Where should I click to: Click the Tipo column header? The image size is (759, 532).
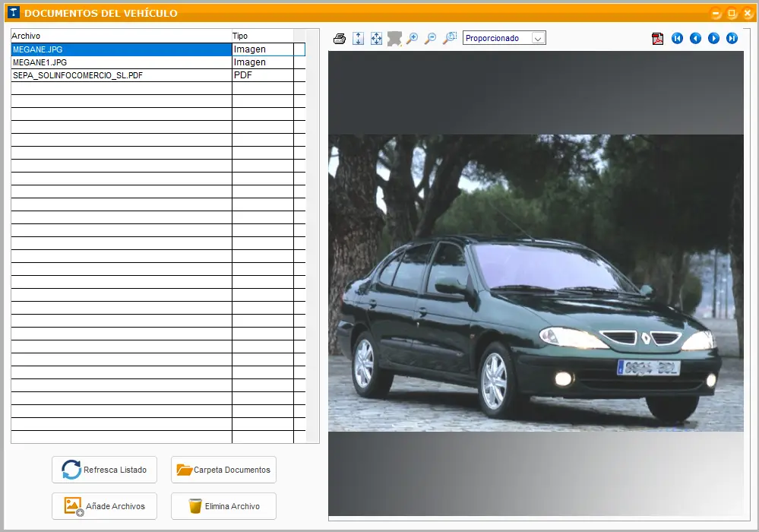coord(263,36)
